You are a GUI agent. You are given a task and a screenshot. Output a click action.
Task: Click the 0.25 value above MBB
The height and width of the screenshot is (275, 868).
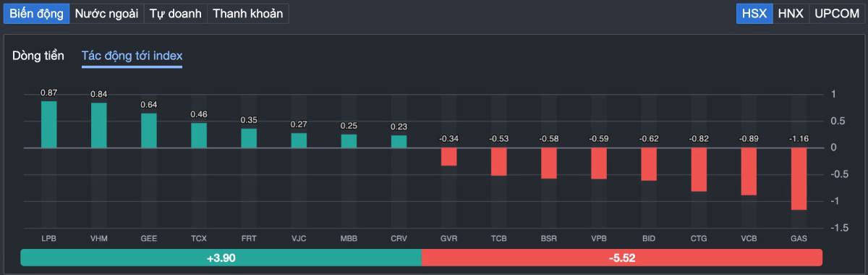349,126
